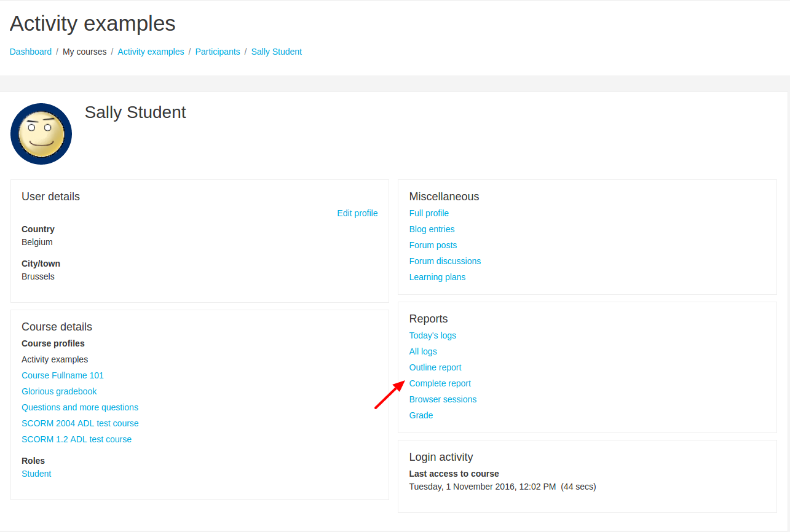The height and width of the screenshot is (532, 790).
Task: View Learning plans link
Action: click(x=437, y=277)
